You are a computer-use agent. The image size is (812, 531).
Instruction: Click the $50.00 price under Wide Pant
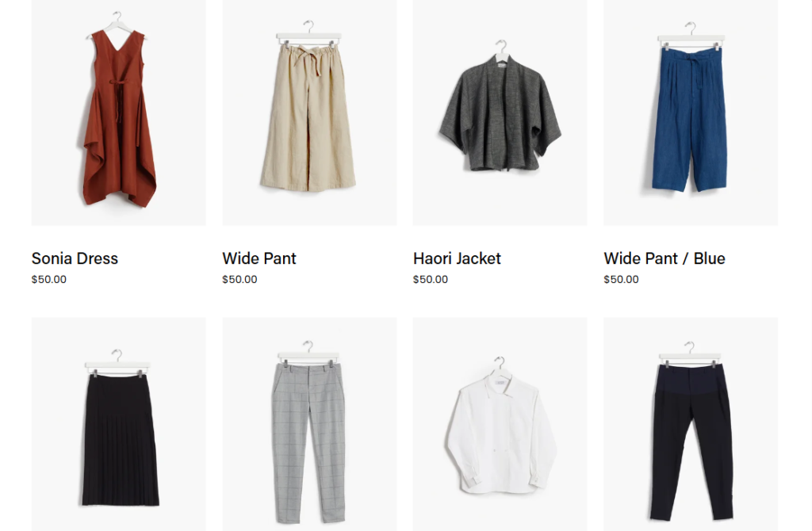point(239,280)
